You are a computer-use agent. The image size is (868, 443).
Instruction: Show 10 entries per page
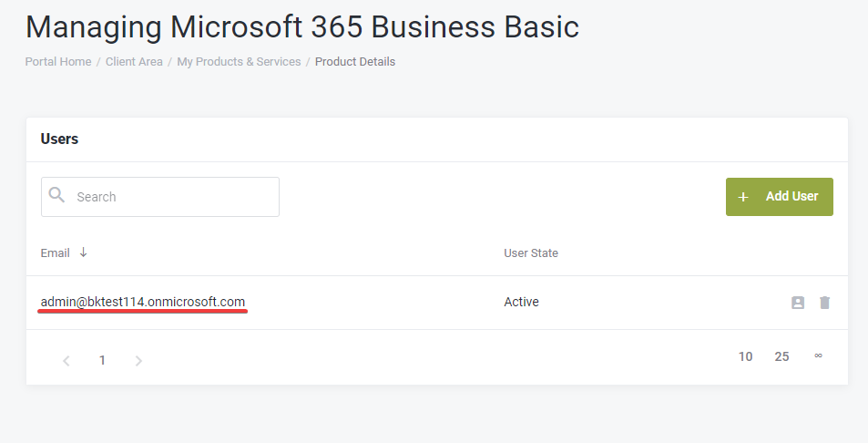point(746,356)
